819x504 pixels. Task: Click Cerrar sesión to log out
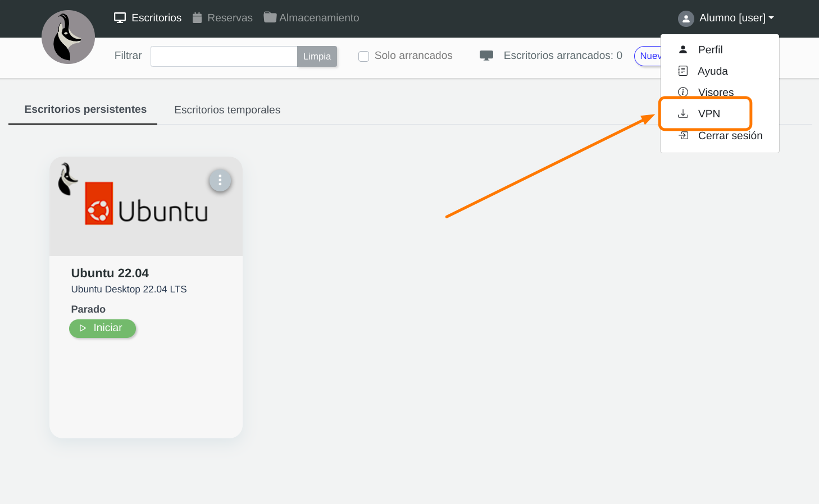(730, 136)
